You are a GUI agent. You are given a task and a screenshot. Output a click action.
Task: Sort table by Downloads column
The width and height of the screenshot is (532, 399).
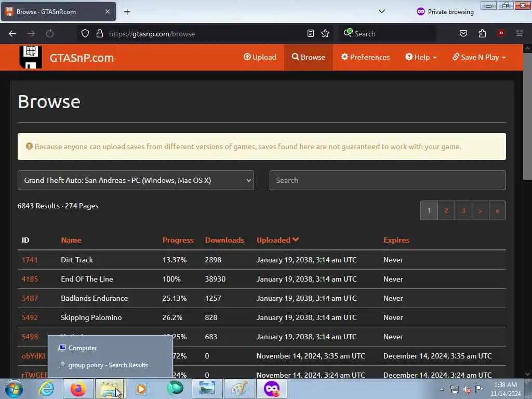coord(224,240)
